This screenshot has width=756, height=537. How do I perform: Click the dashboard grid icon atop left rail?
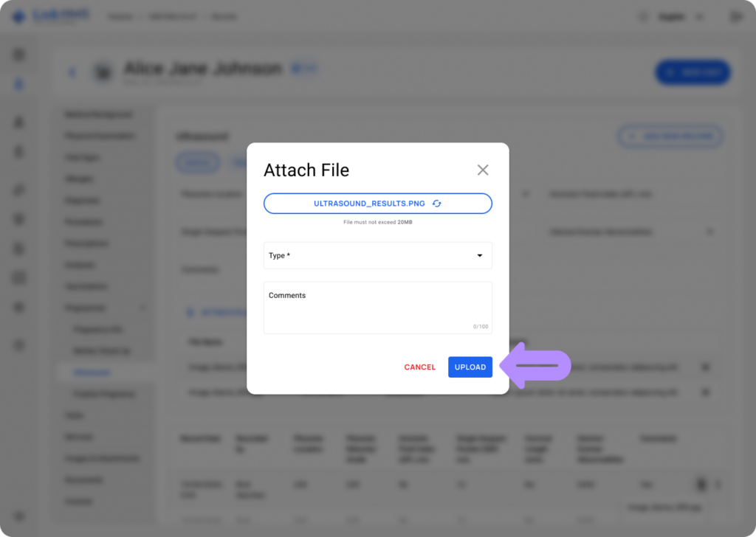coord(18,55)
